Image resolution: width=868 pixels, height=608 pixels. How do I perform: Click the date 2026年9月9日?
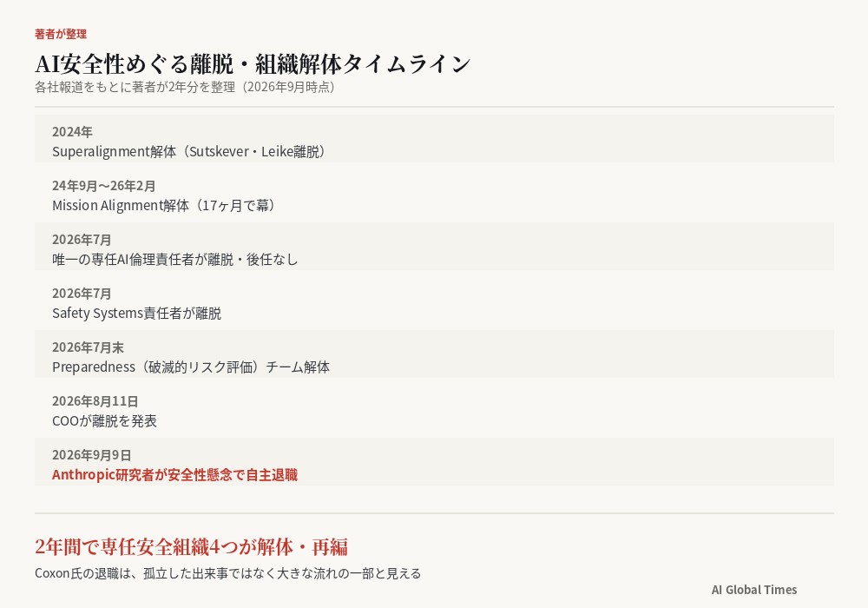pos(91,454)
